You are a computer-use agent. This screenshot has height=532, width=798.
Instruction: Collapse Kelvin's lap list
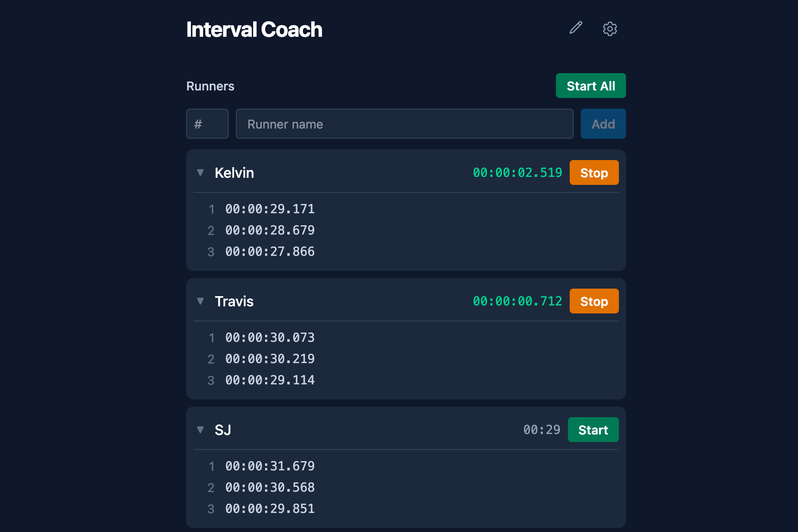coord(200,172)
